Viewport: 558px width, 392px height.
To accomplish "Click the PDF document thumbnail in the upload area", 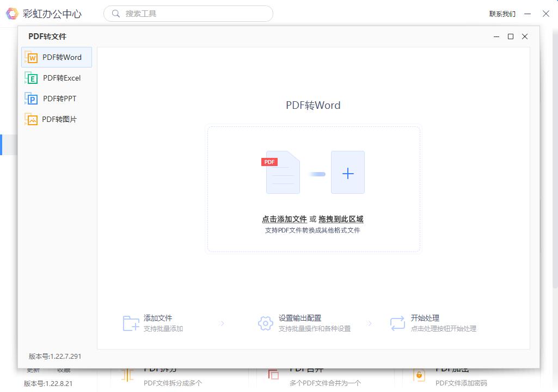I will tap(283, 173).
